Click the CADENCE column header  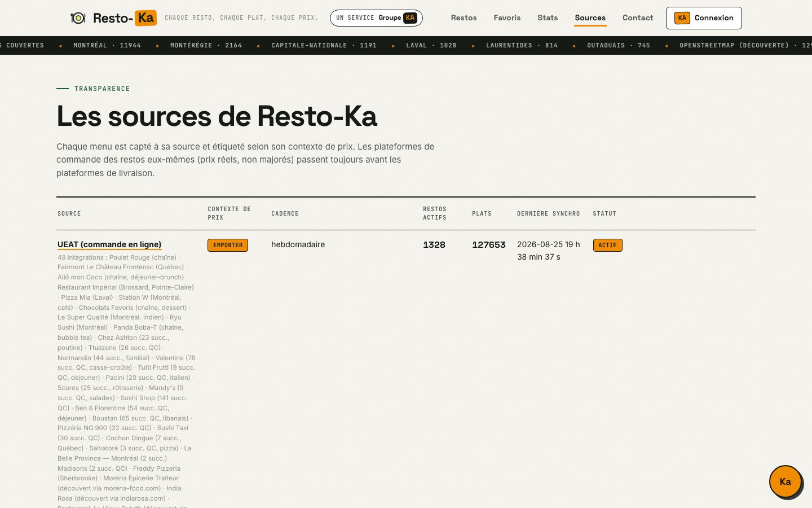click(285, 213)
